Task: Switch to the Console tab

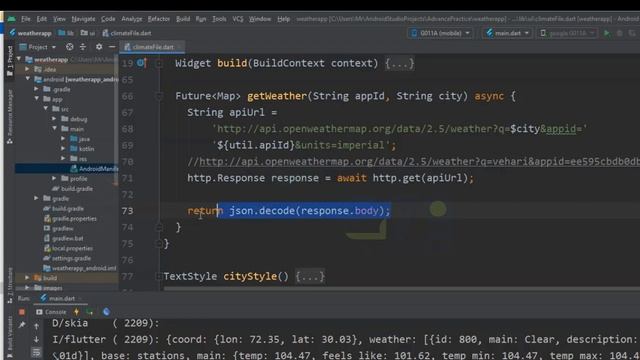Action: click(51, 312)
